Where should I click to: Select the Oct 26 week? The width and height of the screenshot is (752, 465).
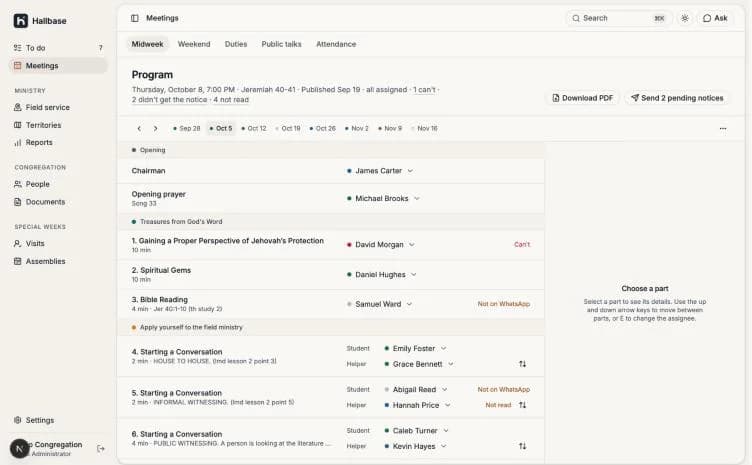tap(322, 128)
